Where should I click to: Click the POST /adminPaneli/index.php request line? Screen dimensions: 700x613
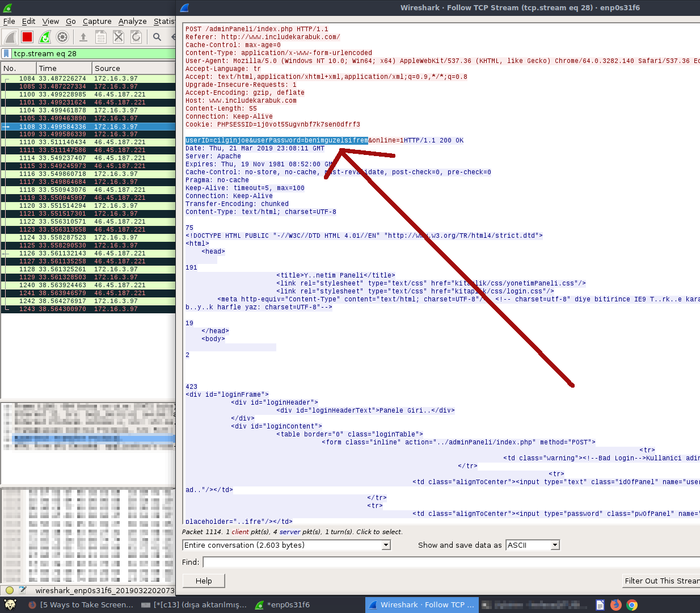256,29
